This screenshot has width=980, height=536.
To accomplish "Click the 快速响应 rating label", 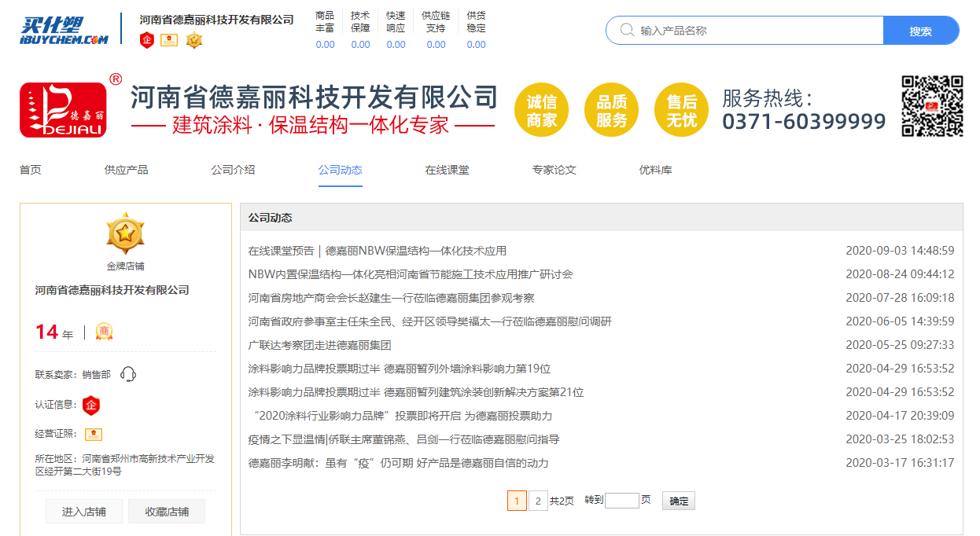I will [396, 21].
